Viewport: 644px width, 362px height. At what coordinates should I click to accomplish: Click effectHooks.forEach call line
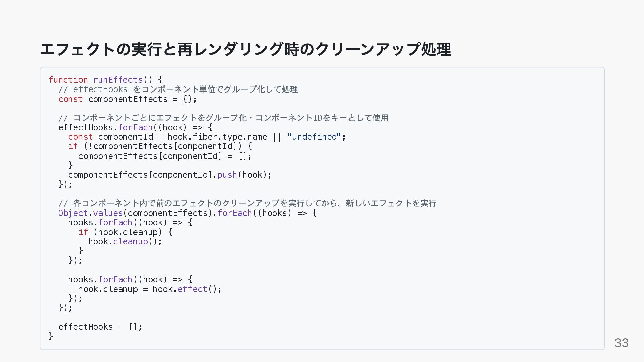pos(135,128)
